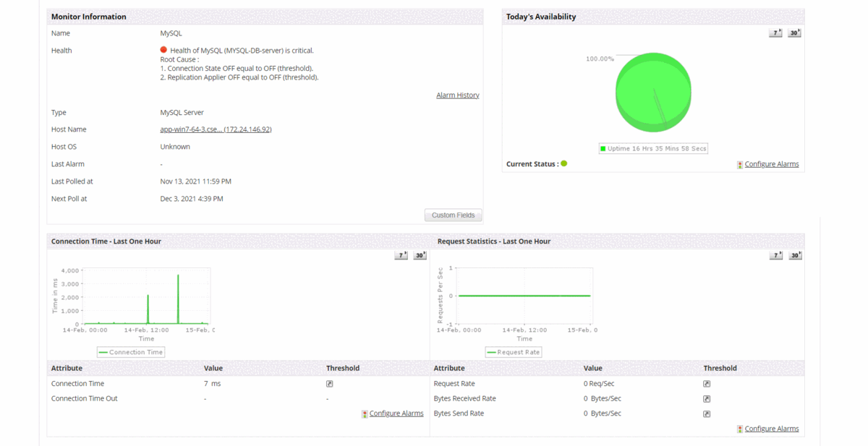Image resolution: width=868 pixels, height=446 pixels.
Task: Show 7-day history for Today's Availability
Action: click(x=775, y=33)
